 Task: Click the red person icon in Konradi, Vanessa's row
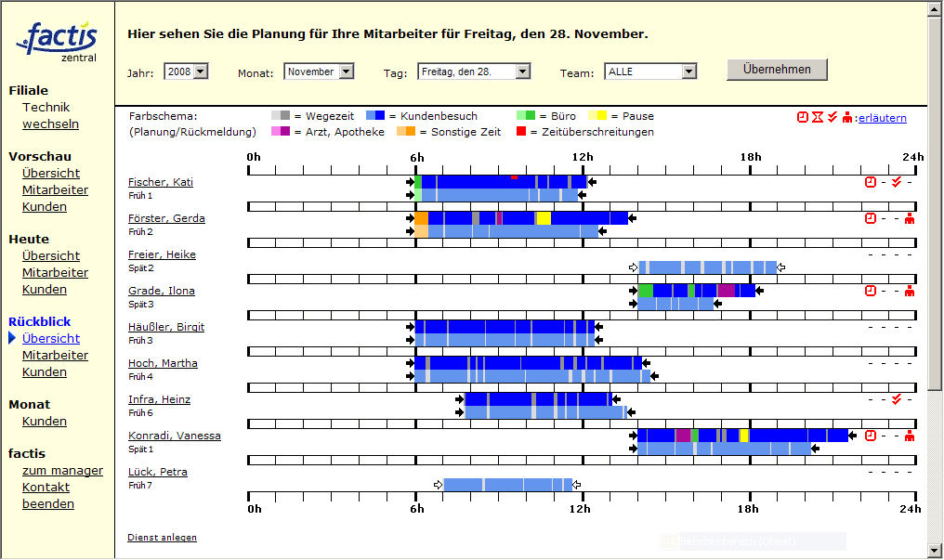[x=909, y=436]
